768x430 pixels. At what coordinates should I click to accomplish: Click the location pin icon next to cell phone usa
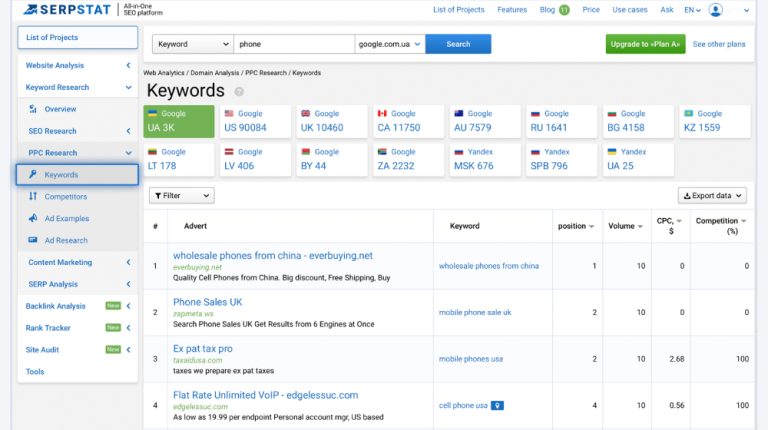[497, 406]
